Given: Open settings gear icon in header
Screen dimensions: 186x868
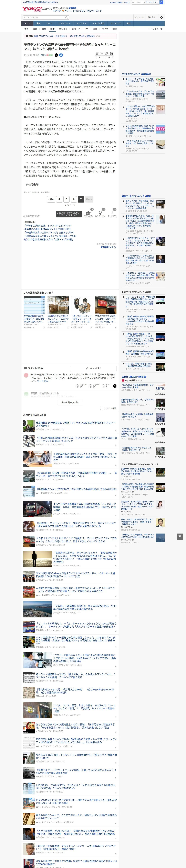Looking at the screenshot, I should [x=161, y=18].
